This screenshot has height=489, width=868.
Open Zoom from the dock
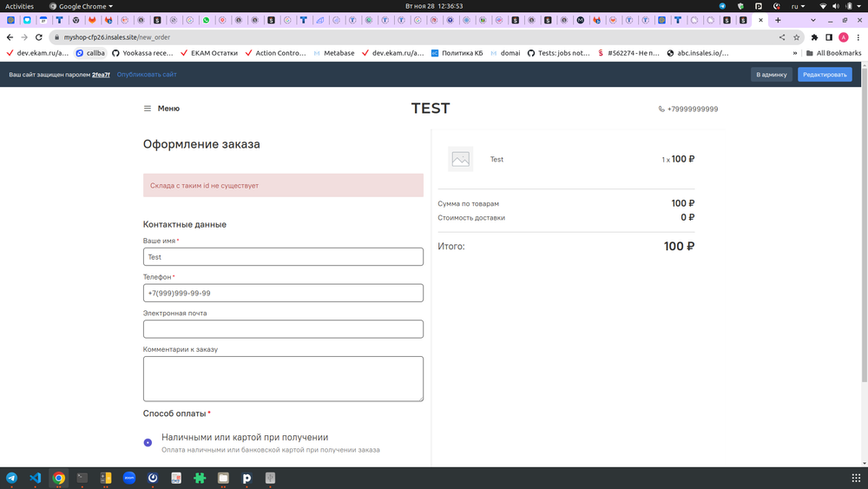pos(129,478)
